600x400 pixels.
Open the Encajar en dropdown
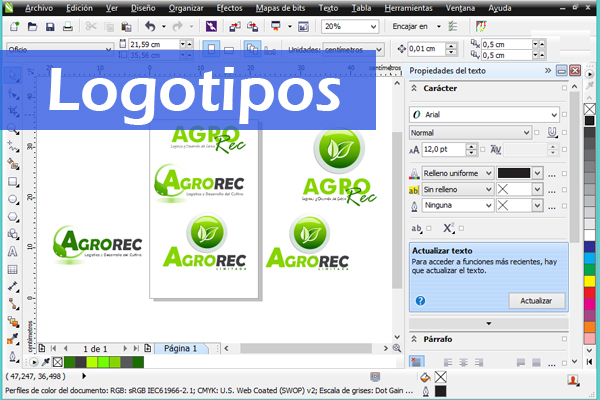439,26
